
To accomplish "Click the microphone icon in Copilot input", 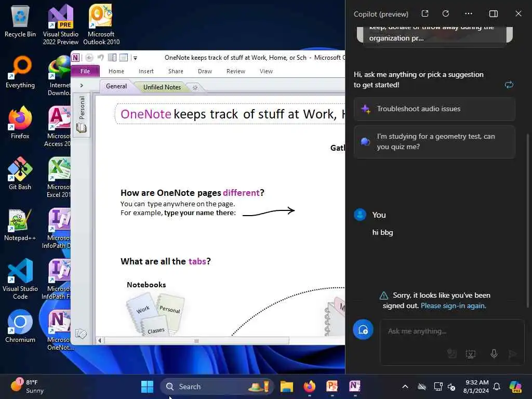I will 494,354.
